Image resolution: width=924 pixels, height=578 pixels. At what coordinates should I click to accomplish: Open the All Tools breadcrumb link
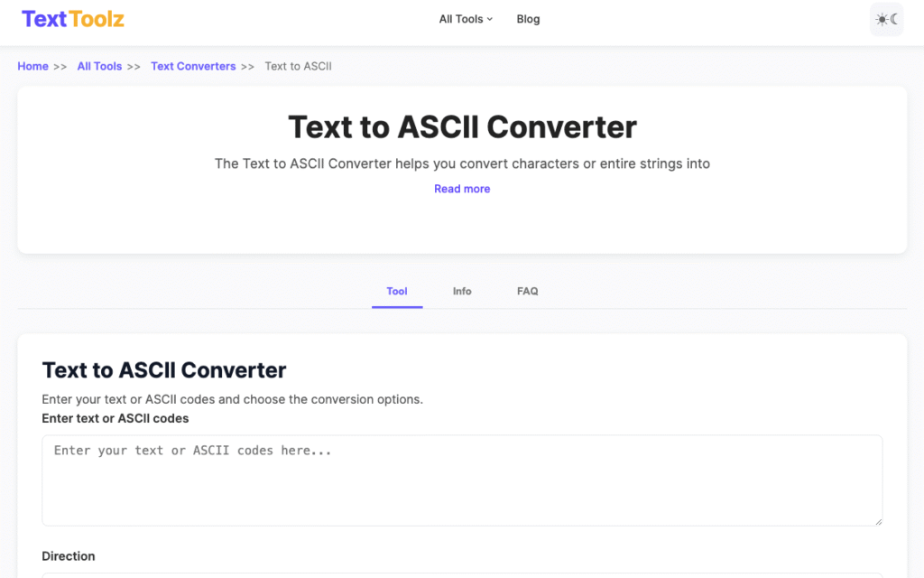pyautogui.click(x=99, y=66)
